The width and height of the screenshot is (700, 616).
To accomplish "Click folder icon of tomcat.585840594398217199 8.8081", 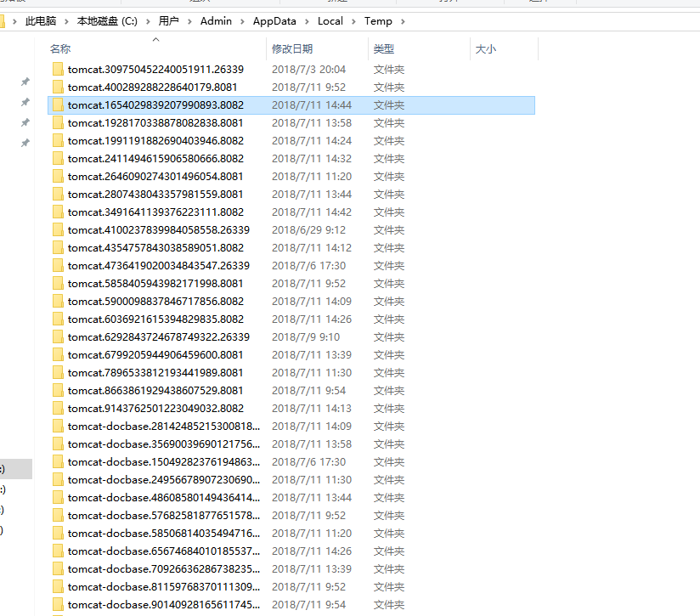I will pyautogui.click(x=58, y=284).
